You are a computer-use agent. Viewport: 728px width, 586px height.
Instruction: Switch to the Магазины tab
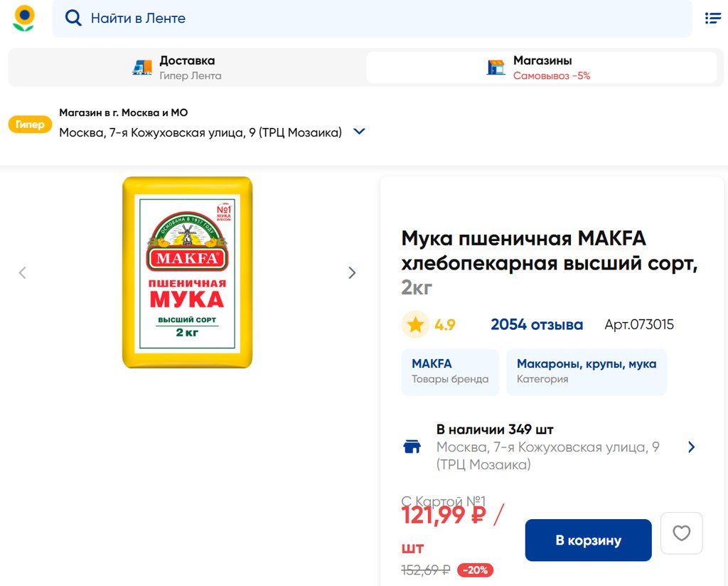(x=542, y=68)
